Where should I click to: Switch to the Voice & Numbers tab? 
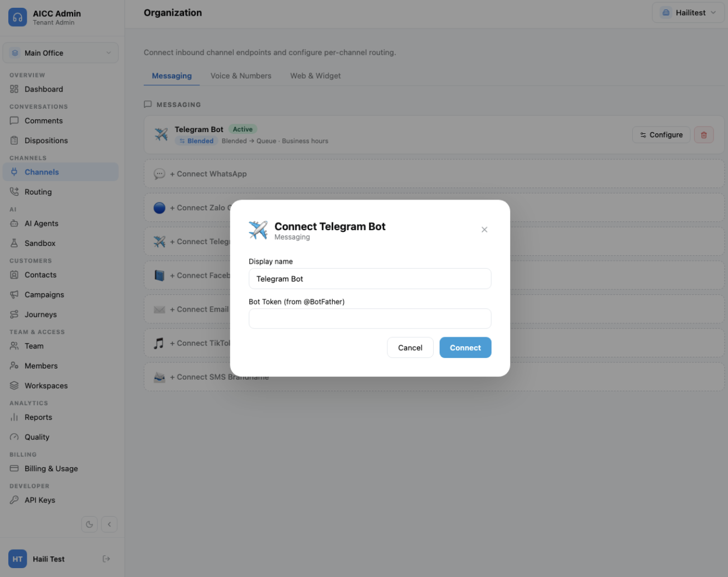coord(241,76)
